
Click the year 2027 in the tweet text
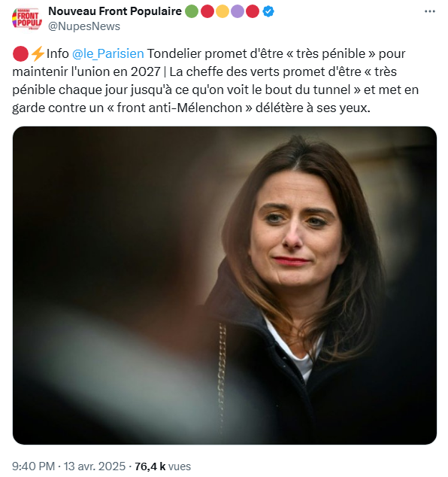point(145,71)
